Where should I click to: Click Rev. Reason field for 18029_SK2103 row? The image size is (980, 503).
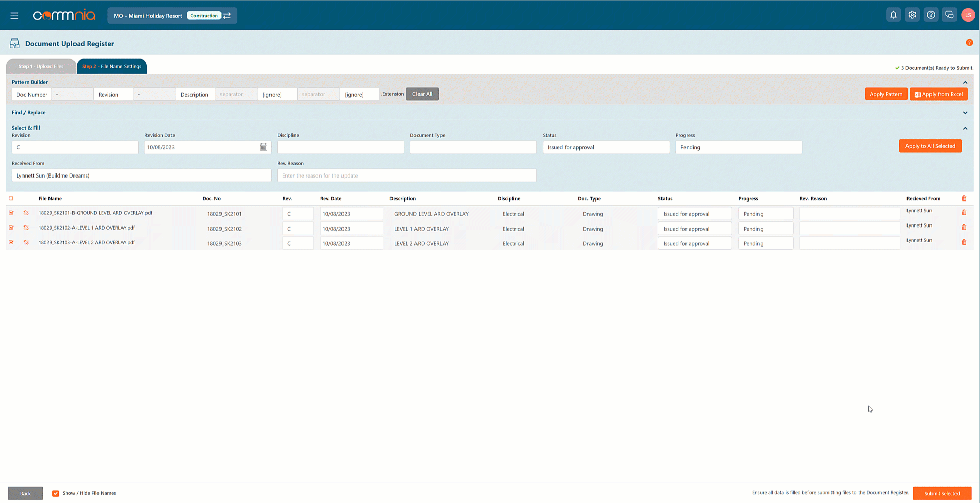click(849, 243)
